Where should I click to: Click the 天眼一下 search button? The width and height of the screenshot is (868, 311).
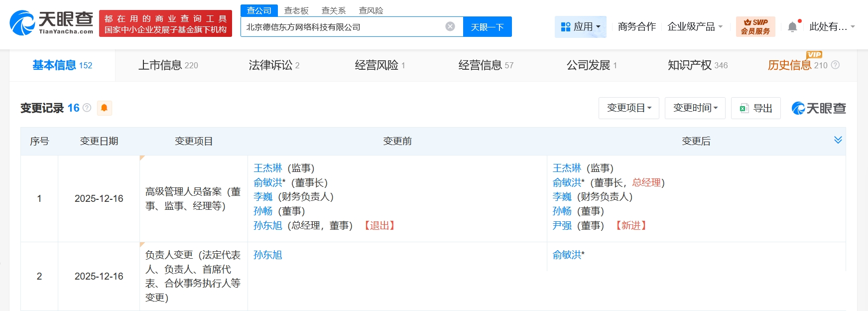pos(487,27)
